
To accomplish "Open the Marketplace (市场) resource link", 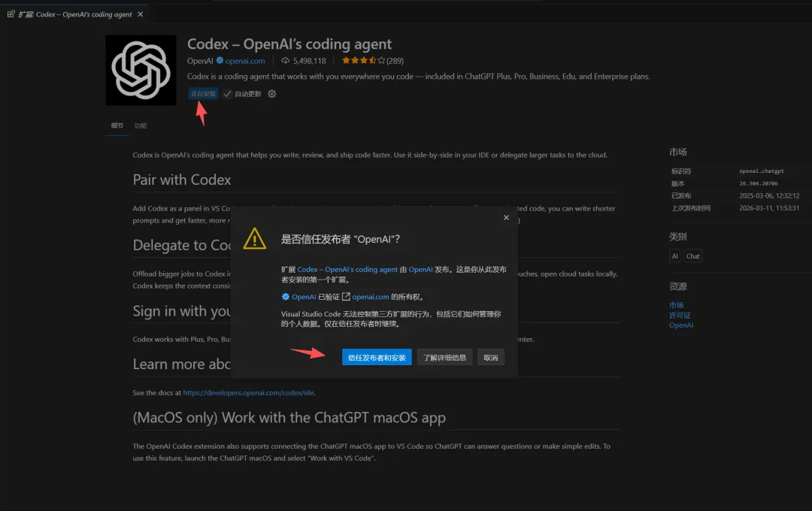I will [677, 305].
